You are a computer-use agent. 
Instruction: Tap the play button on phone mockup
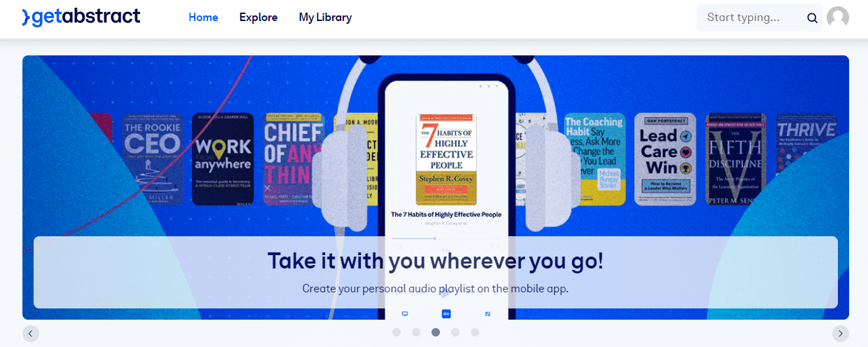446,292
